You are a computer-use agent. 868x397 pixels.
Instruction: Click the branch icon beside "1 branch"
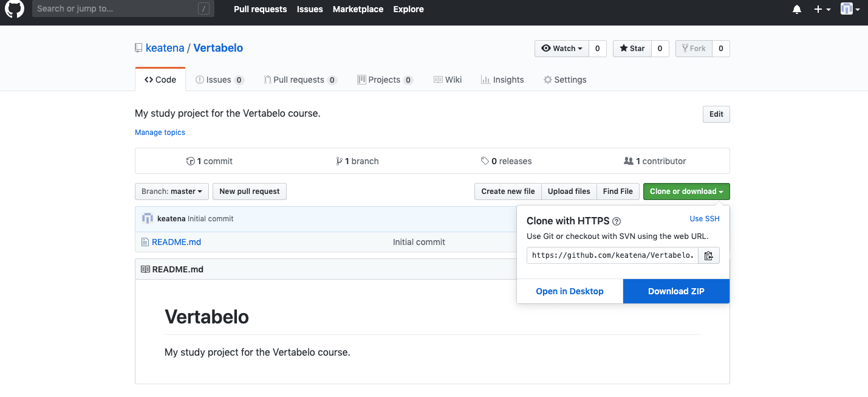[339, 161]
